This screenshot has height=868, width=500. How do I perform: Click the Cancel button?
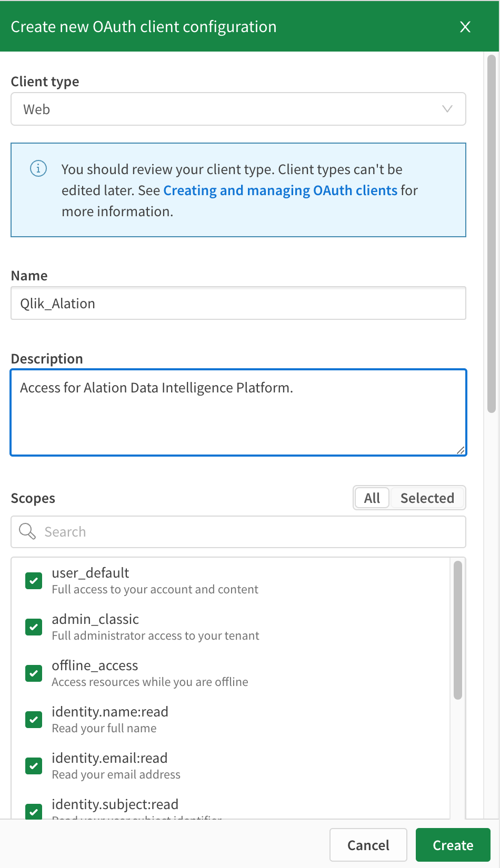[368, 845]
